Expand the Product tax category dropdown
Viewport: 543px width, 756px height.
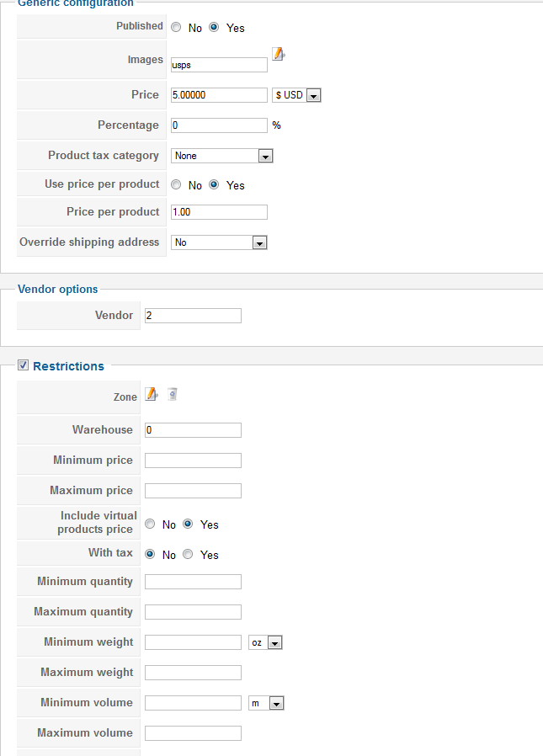(x=222, y=156)
